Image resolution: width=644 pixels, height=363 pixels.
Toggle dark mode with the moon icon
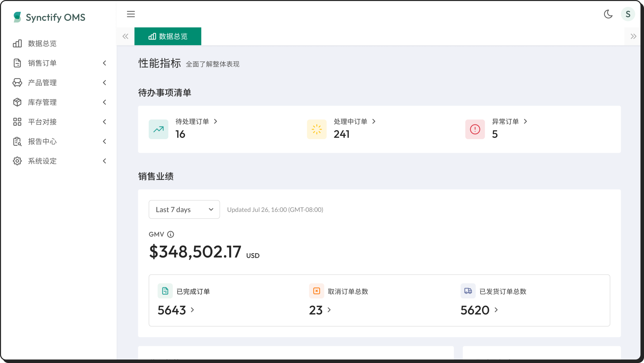(x=608, y=14)
